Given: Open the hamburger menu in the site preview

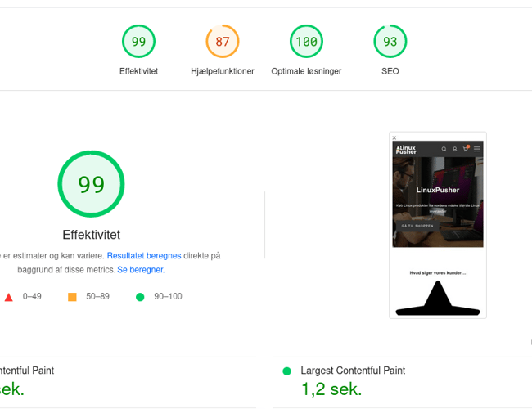Looking at the screenshot, I should [x=477, y=149].
